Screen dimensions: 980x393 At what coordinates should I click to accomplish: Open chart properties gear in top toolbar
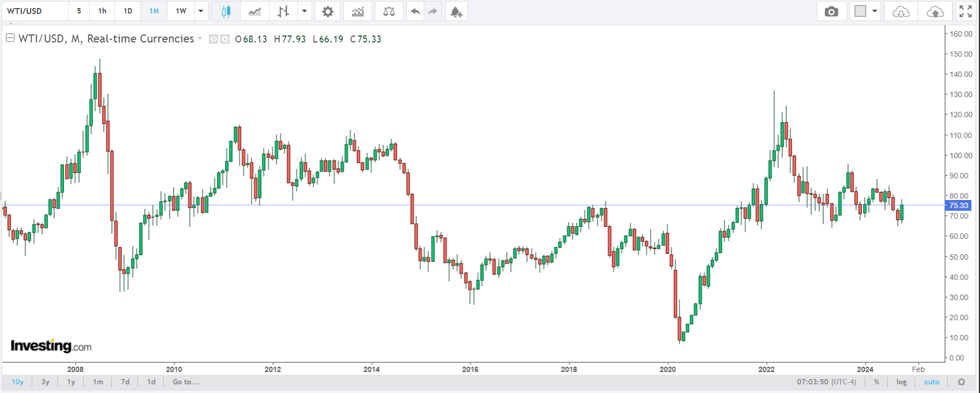tap(328, 11)
